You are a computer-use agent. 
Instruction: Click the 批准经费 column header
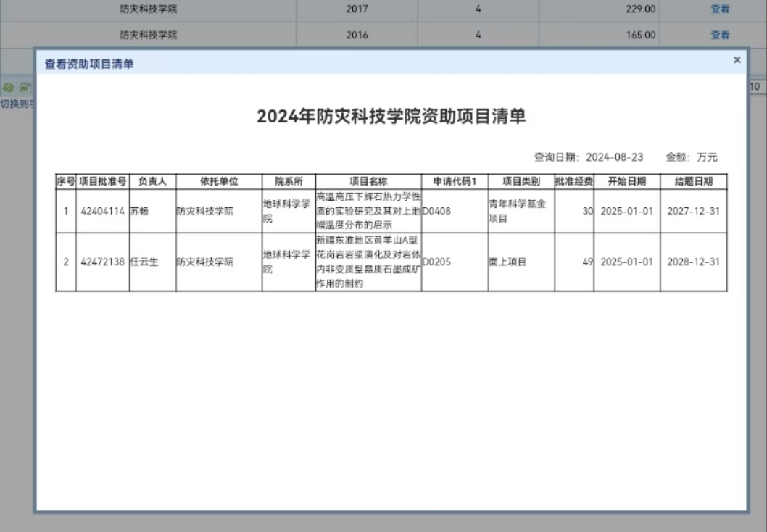tap(574, 181)
